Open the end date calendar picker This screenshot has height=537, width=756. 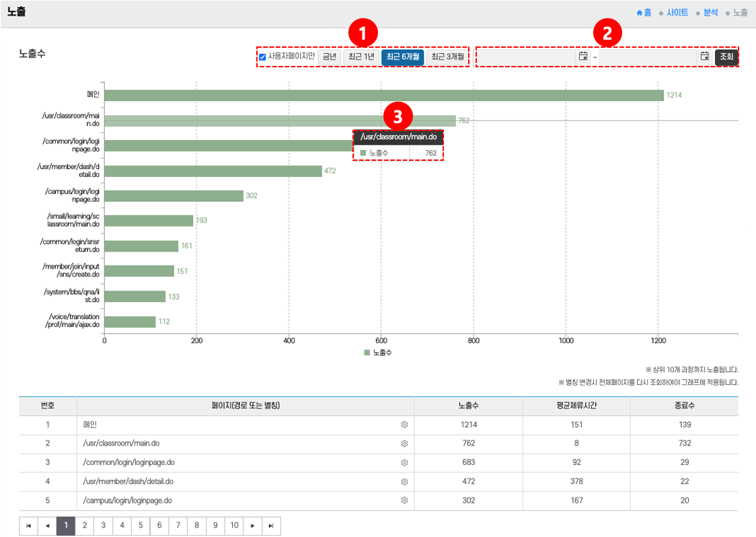click(704, 57)
